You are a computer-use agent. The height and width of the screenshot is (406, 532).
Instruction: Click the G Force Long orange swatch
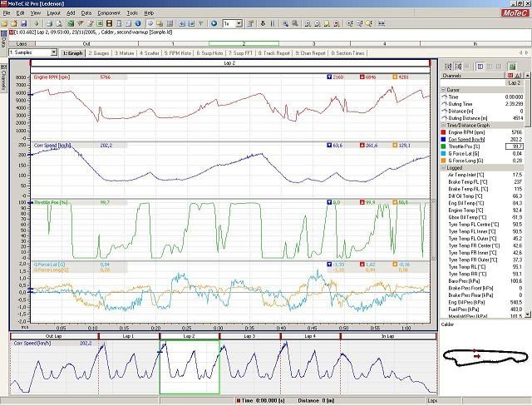click(443, 161)
